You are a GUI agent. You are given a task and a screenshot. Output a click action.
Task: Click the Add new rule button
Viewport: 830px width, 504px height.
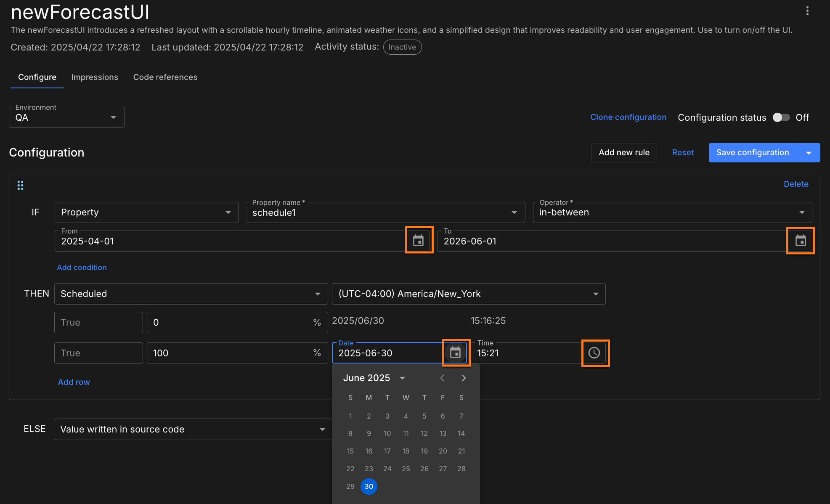click(624, 153)
